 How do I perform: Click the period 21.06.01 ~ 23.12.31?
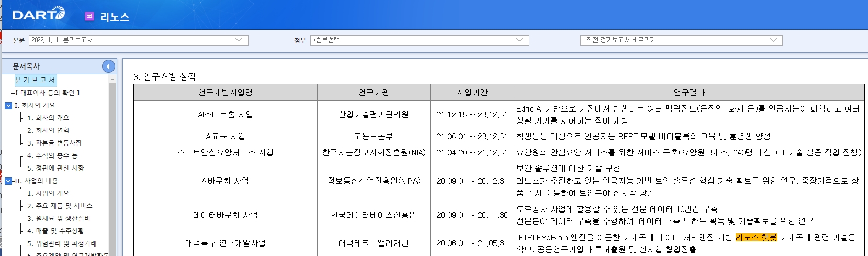472,136
